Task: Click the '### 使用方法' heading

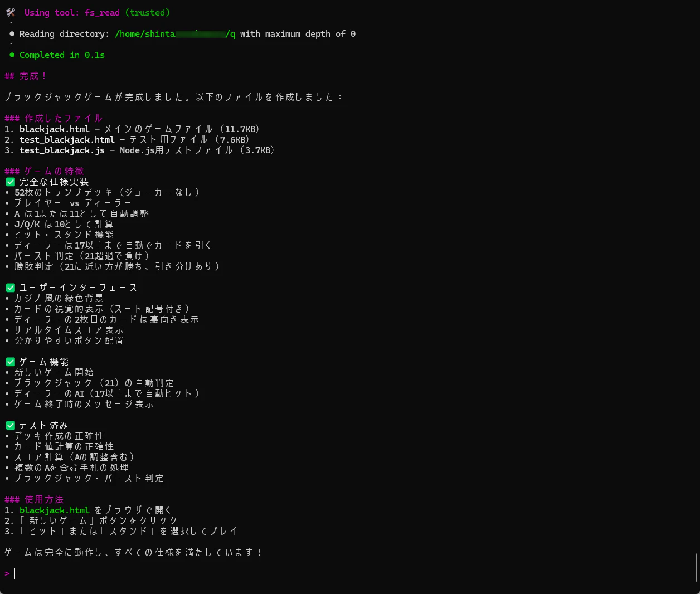Action: 34,499
